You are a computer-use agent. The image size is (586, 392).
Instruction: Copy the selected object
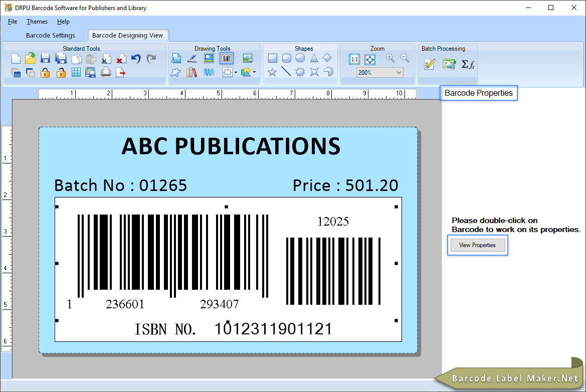[x=76, y=59]
